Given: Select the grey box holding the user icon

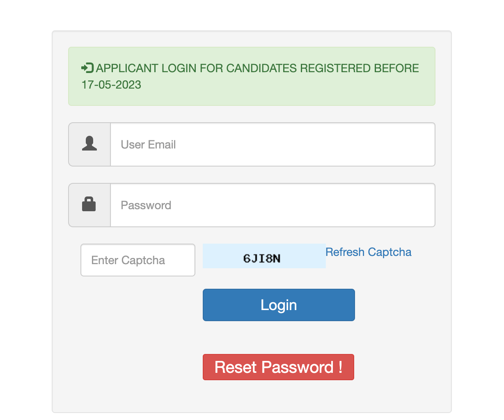Looking at the screenshot, I should (89, 144).
